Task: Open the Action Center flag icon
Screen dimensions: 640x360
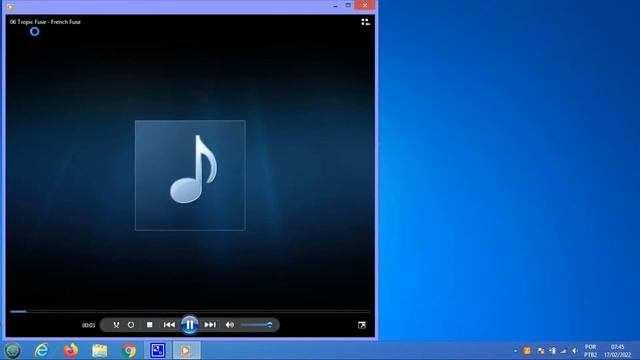Action: 541,351
